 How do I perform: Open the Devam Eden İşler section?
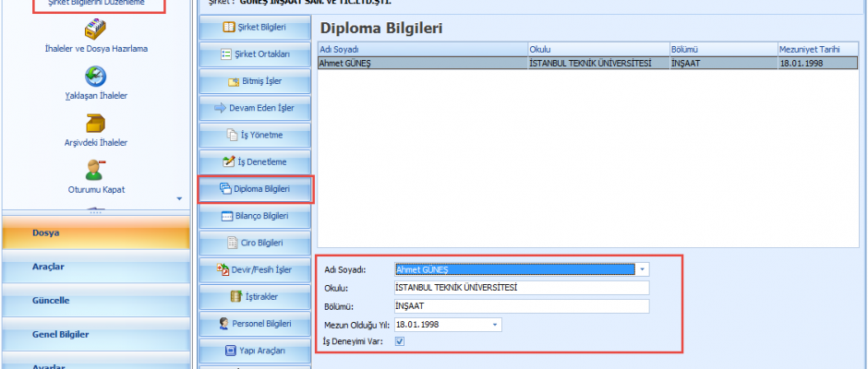tap(256, 108)
